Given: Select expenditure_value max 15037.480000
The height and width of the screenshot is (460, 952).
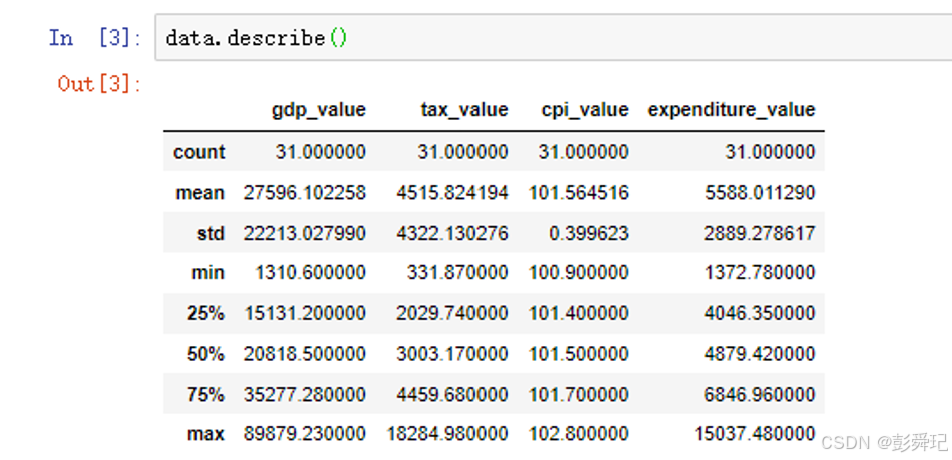Looking at the screenshot, I should (755, 435).
